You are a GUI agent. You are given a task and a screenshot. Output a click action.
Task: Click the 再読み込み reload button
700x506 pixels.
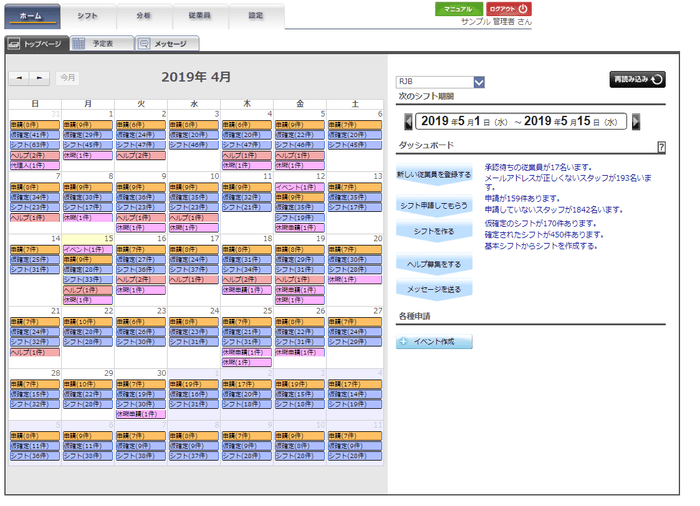[x=637, y=80]
